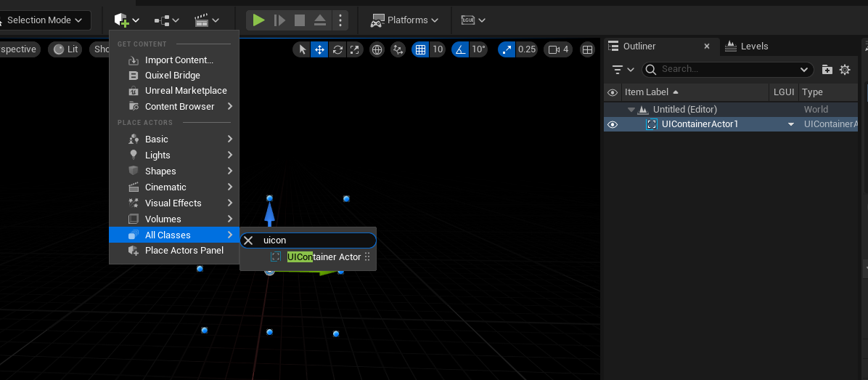This screenshot has width=868, height=380.
Task: Toggle grid snapping on or off
Action: [x=419, y=49]
